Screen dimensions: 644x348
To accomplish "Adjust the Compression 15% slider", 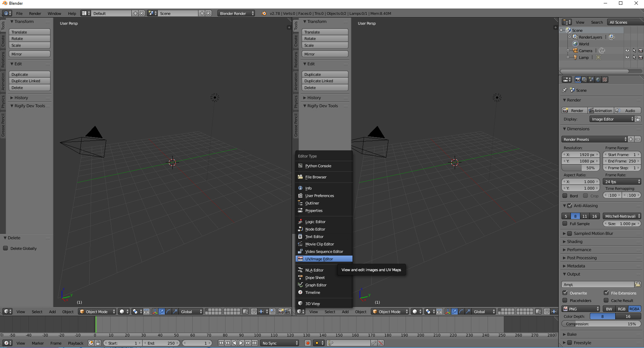I will (x=601, y=324).
